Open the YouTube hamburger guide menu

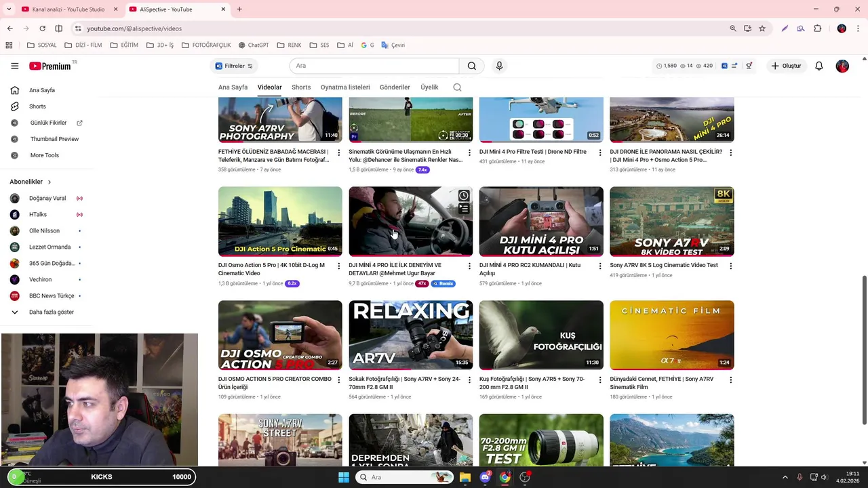tap(14, 66)
